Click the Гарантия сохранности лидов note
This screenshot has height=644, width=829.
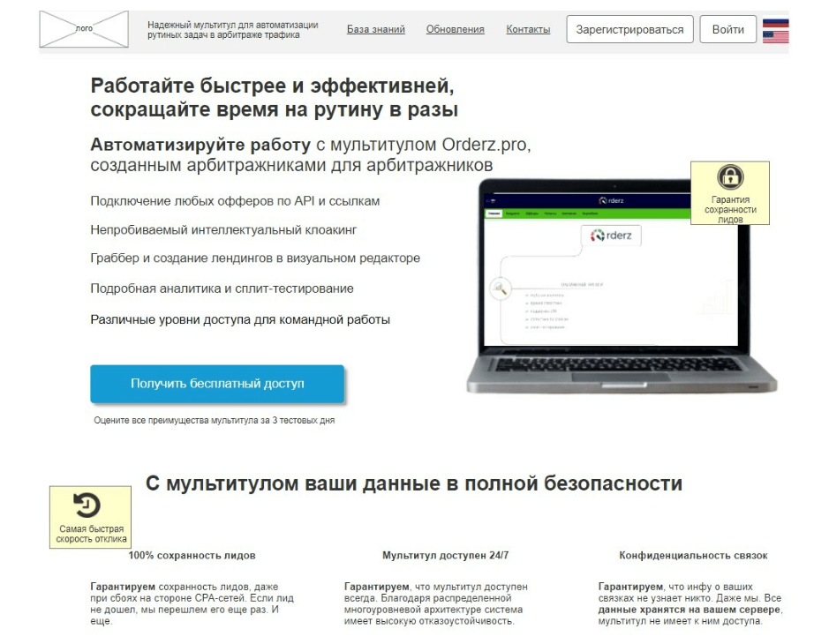point(730,193)
